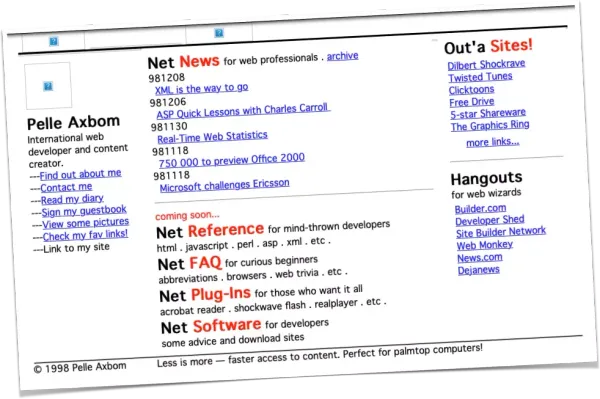Click 'Less is more' footer tagline
This screenshot has height=399, width=600.
[x=320, y=355]
